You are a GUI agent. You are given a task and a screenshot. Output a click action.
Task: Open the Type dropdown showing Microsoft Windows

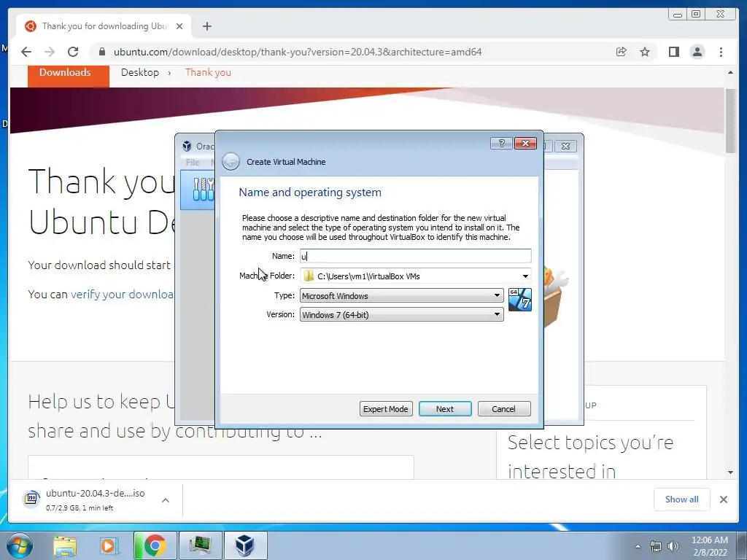(x=402, y=296)
